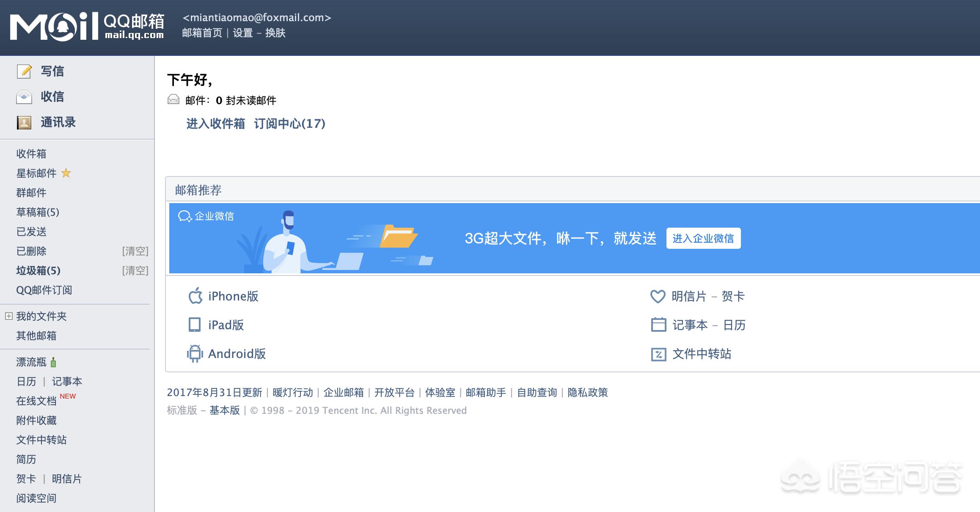Click the Android robot icon
Screen dimensions: 980x512
tap(195, 354)
